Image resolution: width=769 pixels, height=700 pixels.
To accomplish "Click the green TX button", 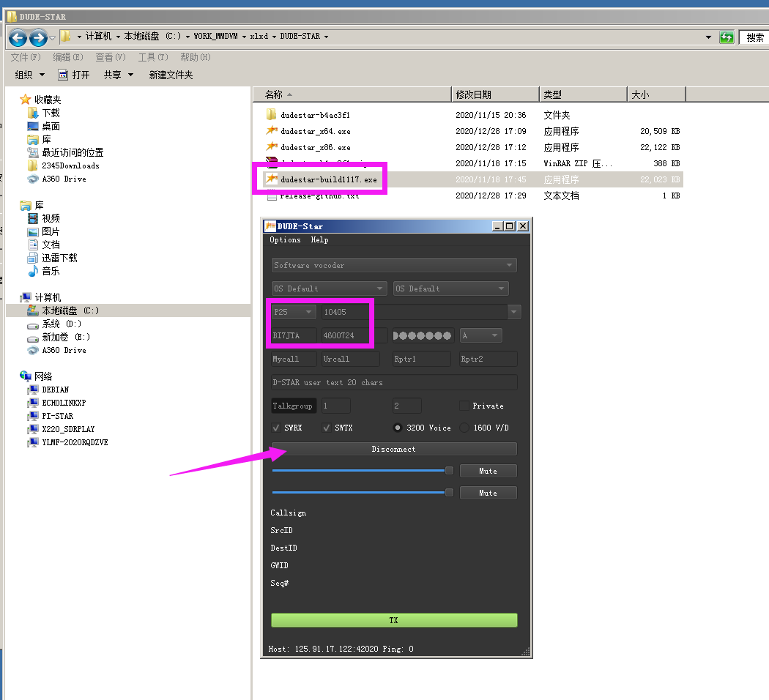I will click(x=394, y=619).
